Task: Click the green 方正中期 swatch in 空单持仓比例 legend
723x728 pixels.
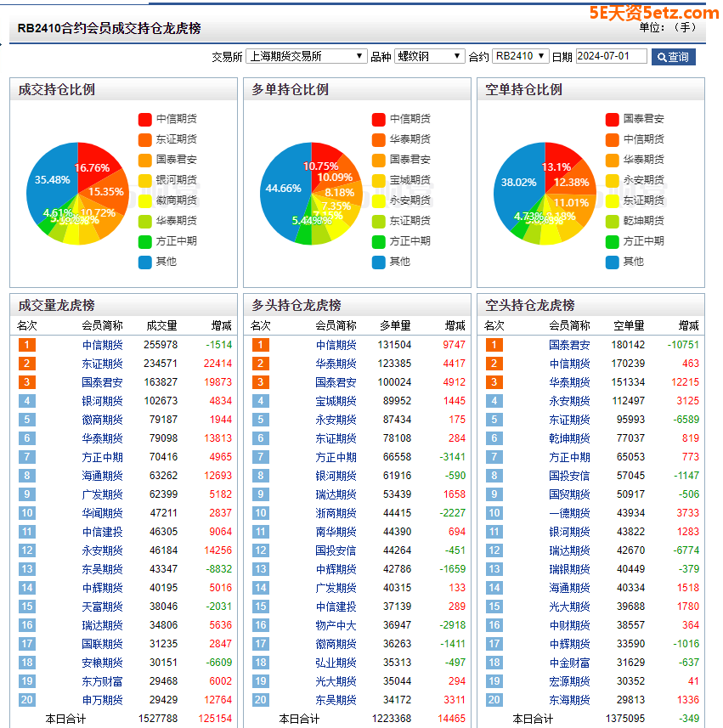Action: point(612,242)
